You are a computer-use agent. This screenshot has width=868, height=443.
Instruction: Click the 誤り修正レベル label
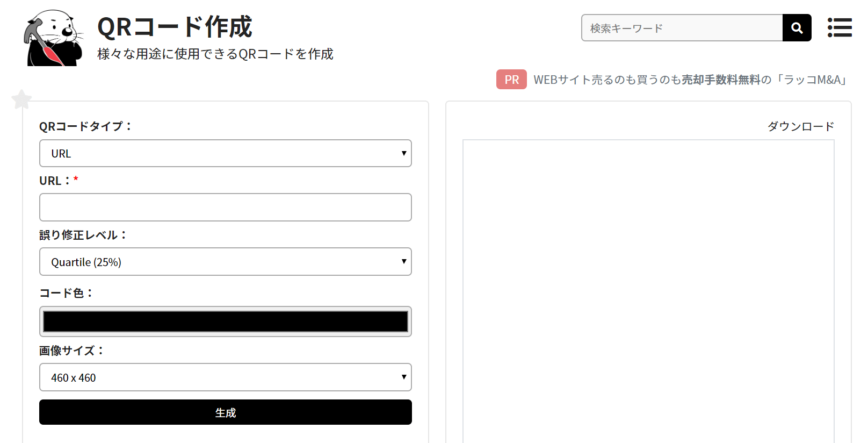click(x=83, y=235)
